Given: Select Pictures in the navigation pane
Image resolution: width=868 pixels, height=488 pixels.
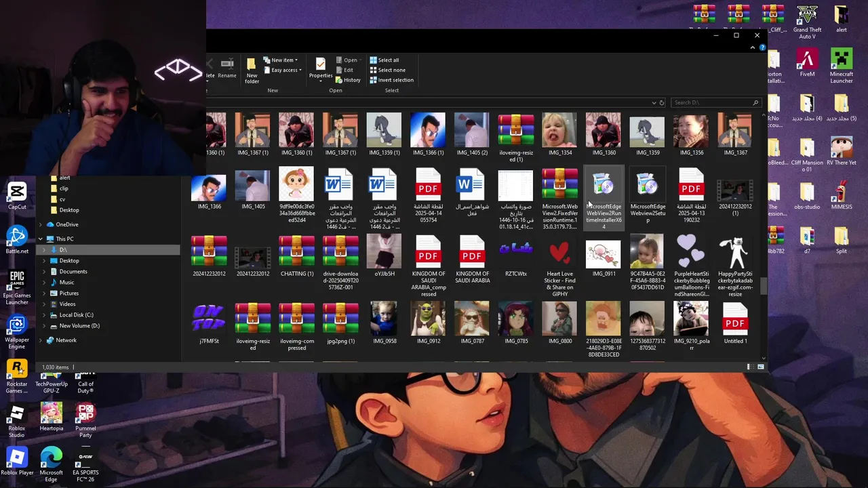Looking at the screenshot, I should click(x=68, y=293).
